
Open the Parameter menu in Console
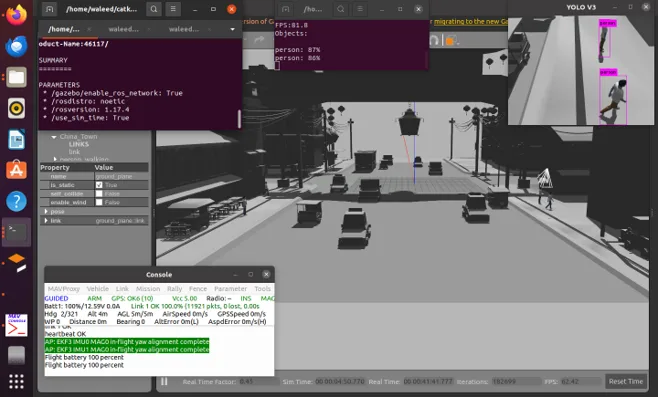tap(230, 289)
